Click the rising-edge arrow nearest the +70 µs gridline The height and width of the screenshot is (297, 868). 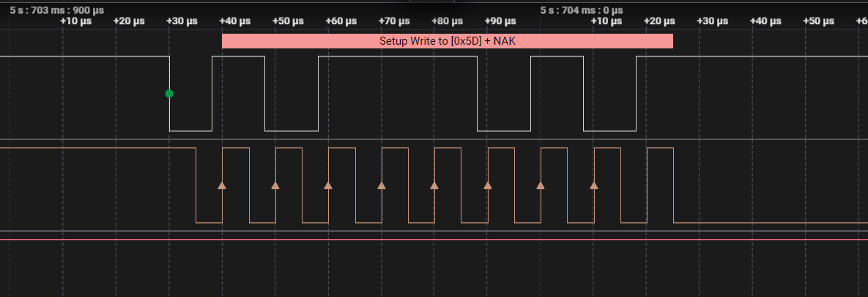point(382,186)
